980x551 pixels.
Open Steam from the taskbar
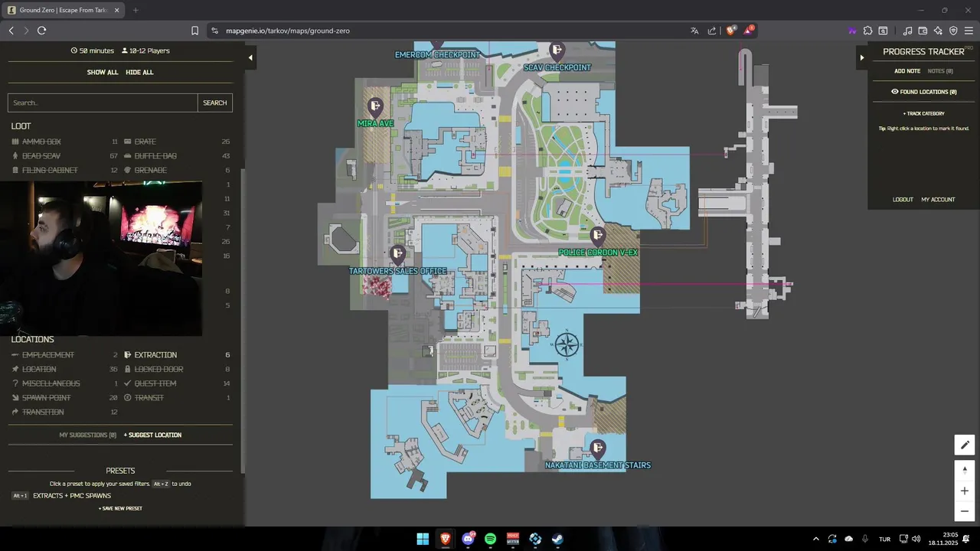click(557, 539)
